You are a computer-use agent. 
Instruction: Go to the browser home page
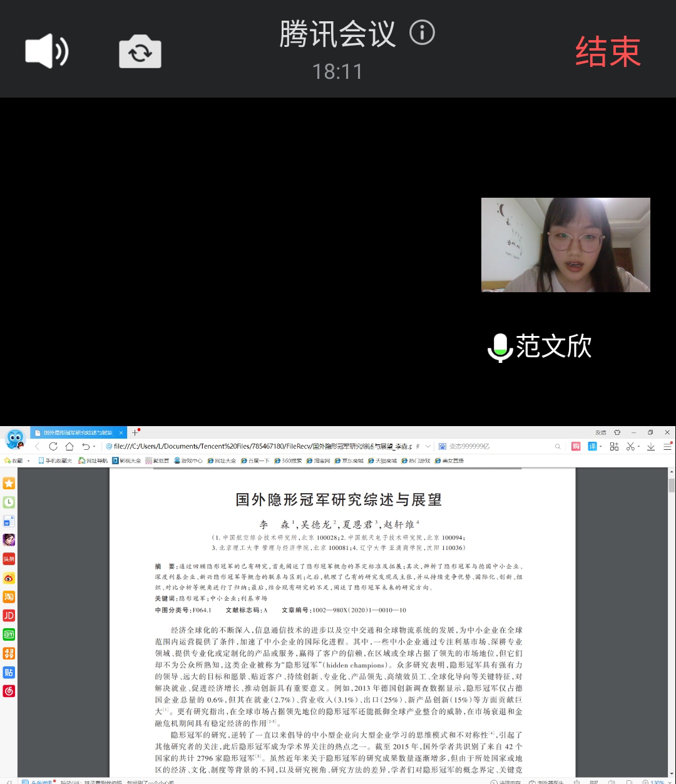69,446
